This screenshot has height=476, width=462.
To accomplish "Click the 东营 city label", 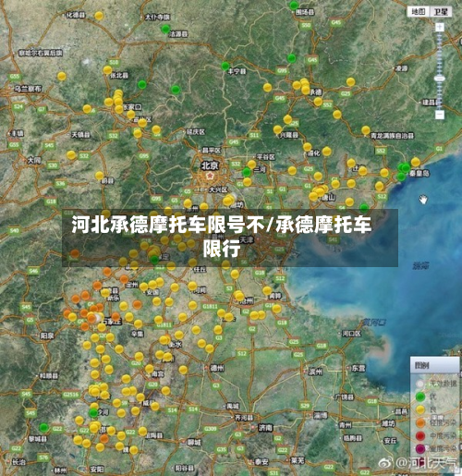I will tap(359, 368).
